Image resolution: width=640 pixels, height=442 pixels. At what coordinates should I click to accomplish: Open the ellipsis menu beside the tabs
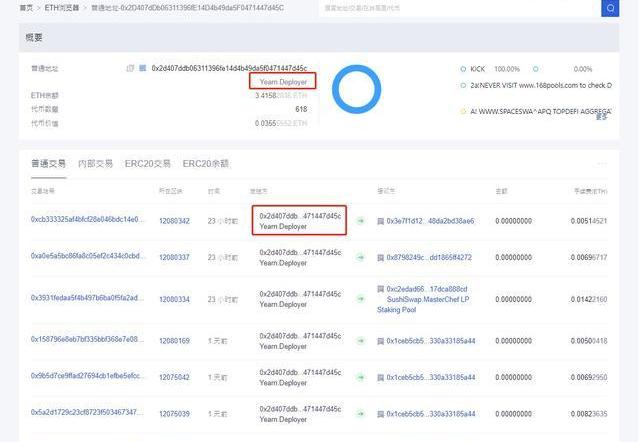point(601,163)
